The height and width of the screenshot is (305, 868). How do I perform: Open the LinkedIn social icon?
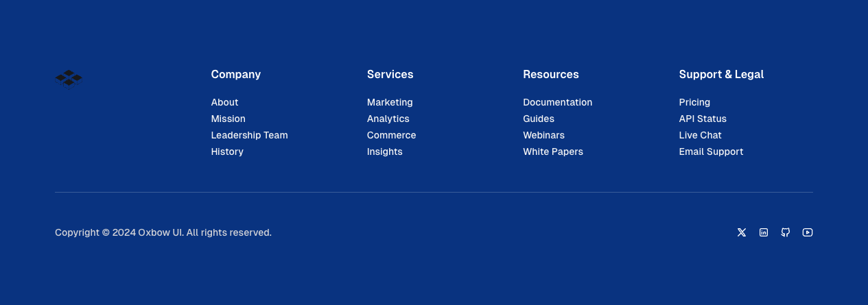point(764,232)
